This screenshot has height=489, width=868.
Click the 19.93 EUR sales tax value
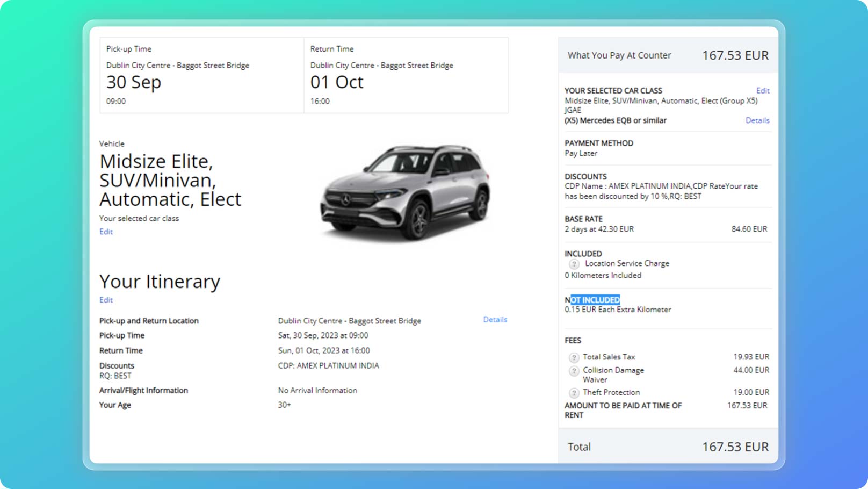point(751,357)
